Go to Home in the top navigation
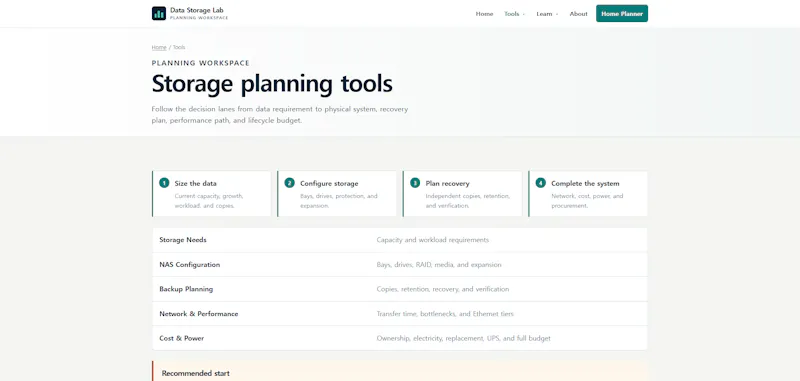 tap(484, 14)
